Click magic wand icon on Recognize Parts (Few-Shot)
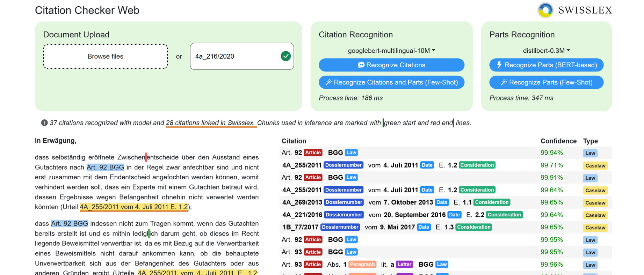 coord(504,82)
